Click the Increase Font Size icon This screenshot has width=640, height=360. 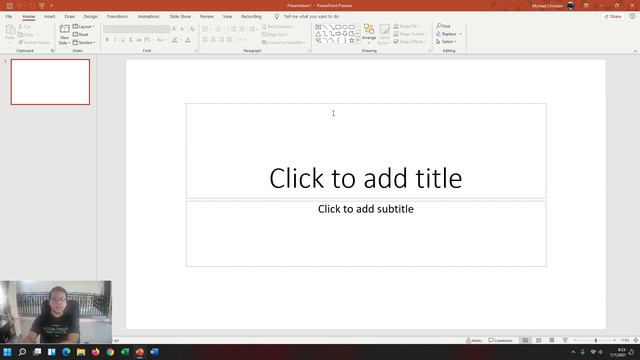[174, 29]
